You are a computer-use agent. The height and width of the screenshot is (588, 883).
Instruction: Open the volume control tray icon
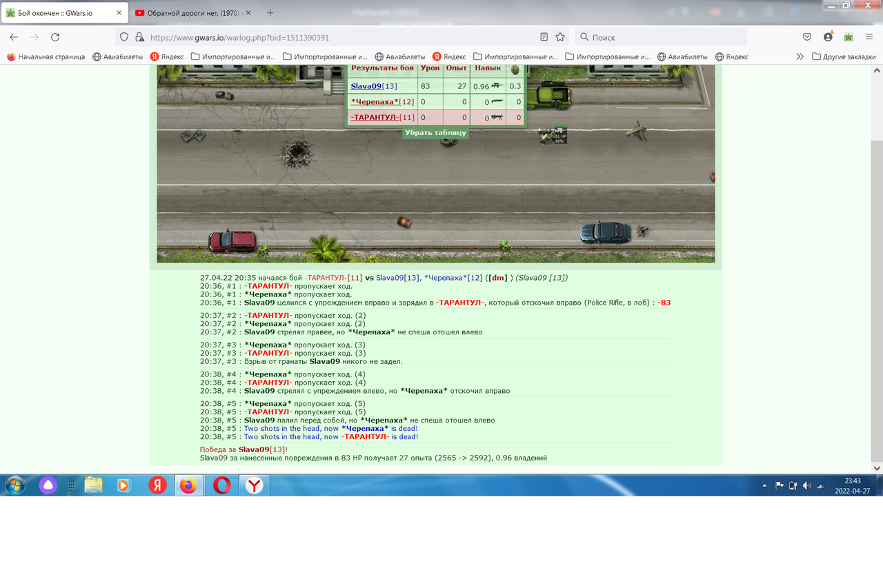tap(807, 485)
